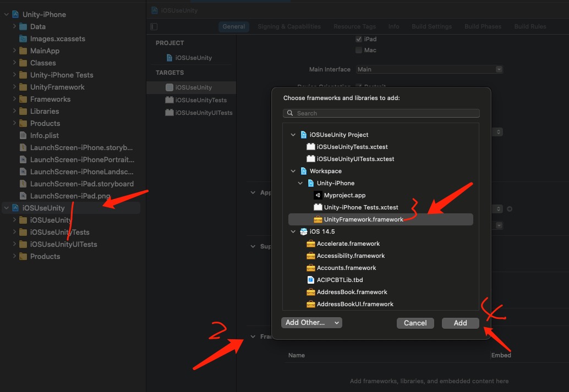Collapse iOSUseUnity Project group in dialog
569x392 pixels.
[x=293, y=135]
